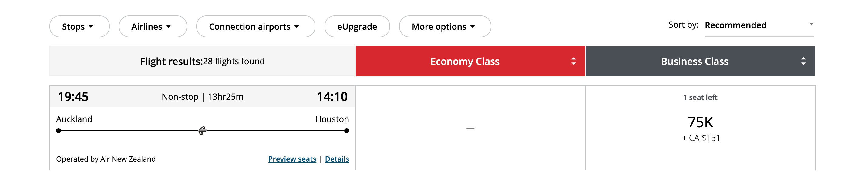Screen dimensions: 868x177
Task: Toggle the Economy Class column header
Action: (465, 61)
